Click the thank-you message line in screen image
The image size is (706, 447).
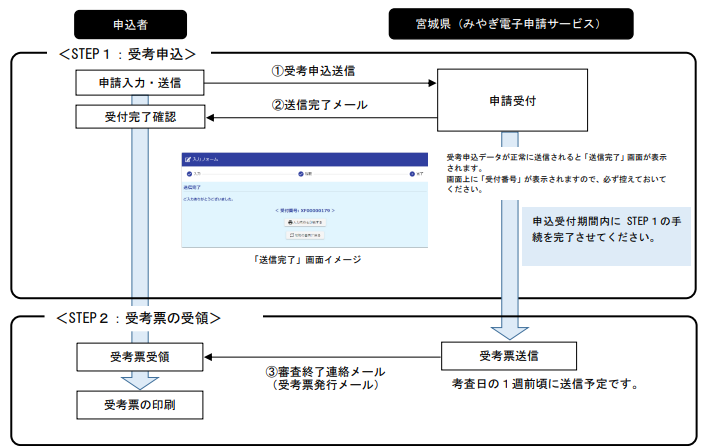click(x=208, y=199)
